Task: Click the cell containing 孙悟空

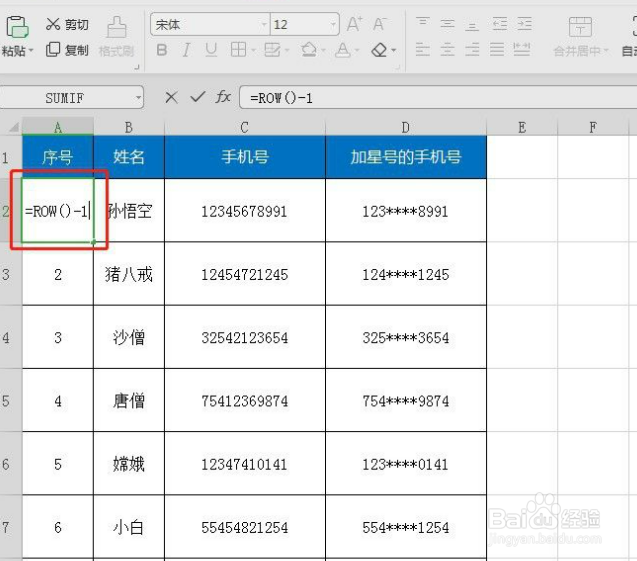Action: click(129, 211)
